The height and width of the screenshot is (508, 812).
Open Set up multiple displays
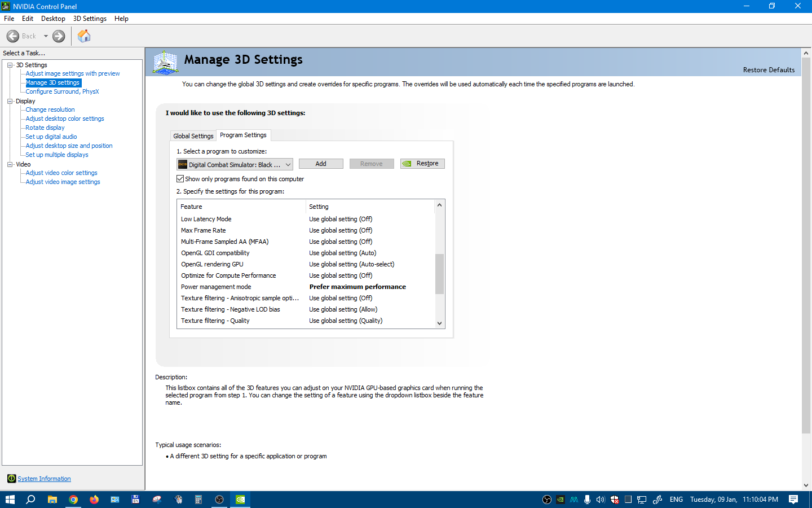[x=57, y=155]
